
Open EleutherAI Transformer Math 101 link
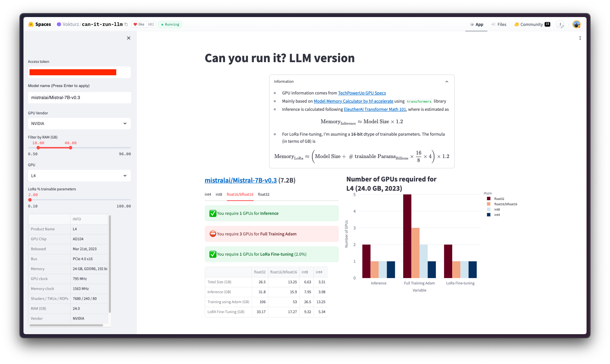click(375, 109)
